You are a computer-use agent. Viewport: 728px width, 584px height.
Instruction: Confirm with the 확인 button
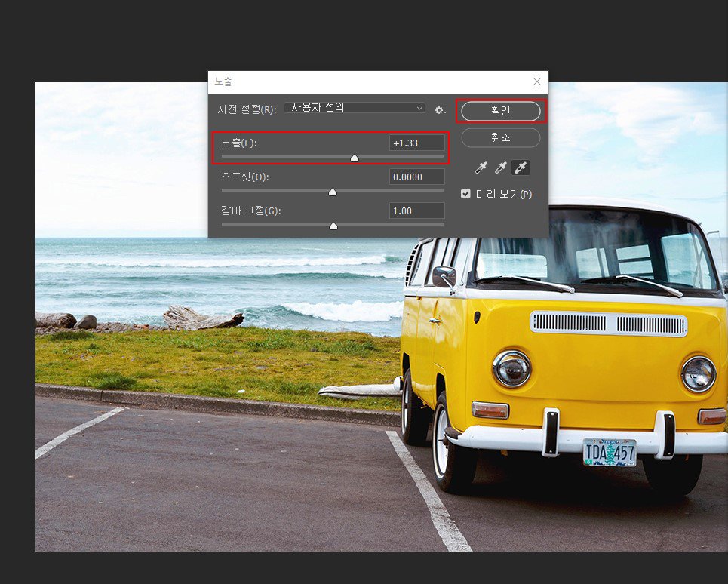(x=500, y=111)
